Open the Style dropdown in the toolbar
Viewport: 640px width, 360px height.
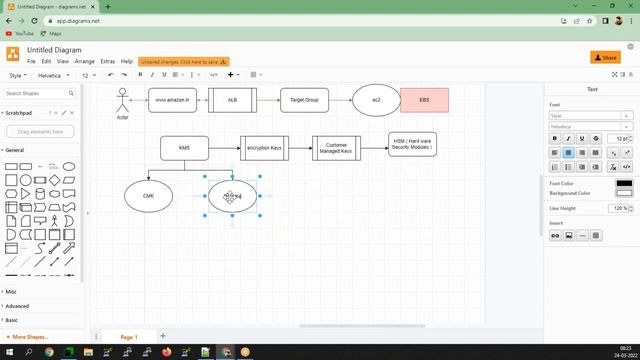[18, 76]
